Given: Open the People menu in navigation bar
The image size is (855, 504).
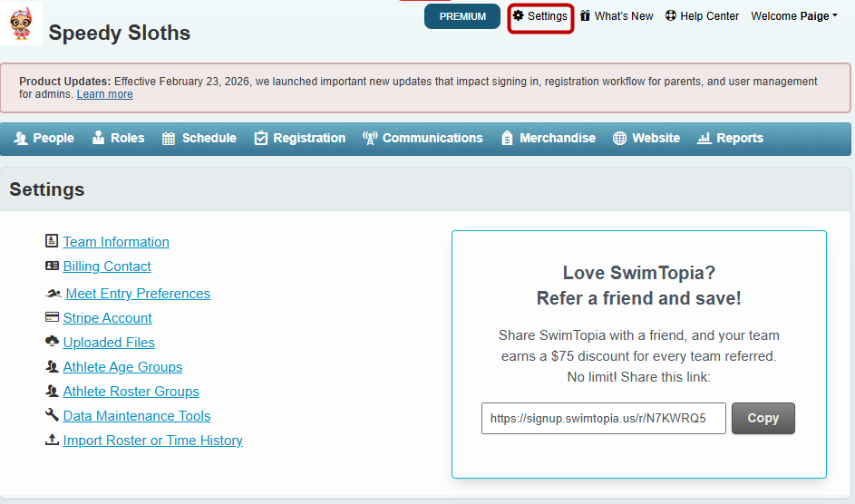Looking at the screenshot, I should pos(44,139).
